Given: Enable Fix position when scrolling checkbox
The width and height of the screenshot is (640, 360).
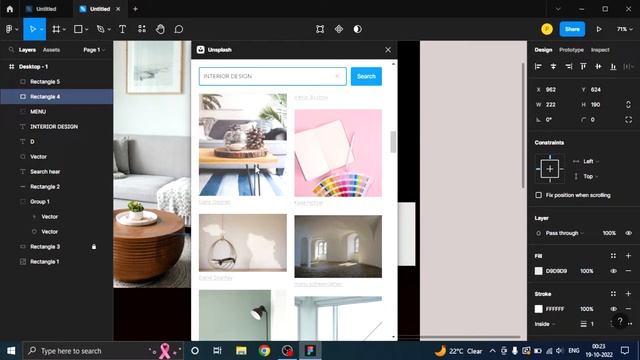Looking at the screenshot, I should [x=538, y=195].
